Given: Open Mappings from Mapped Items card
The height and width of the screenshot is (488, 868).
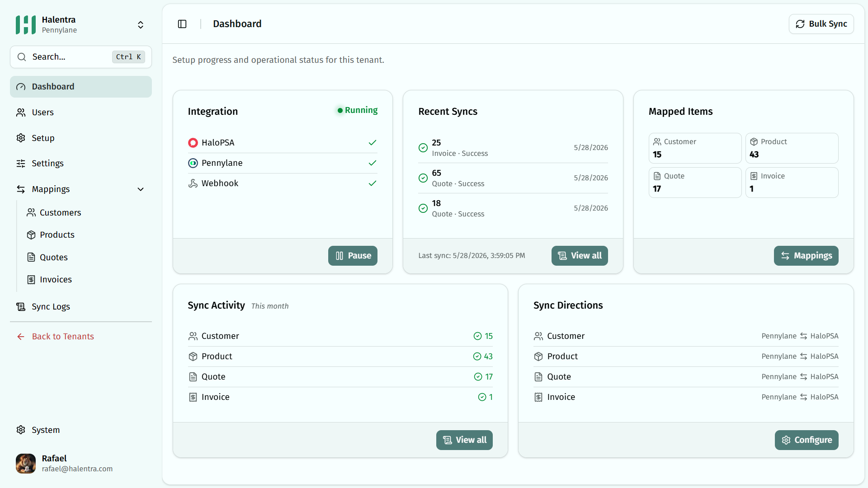Looking at the screenshot, I should (x=806, y=256).
